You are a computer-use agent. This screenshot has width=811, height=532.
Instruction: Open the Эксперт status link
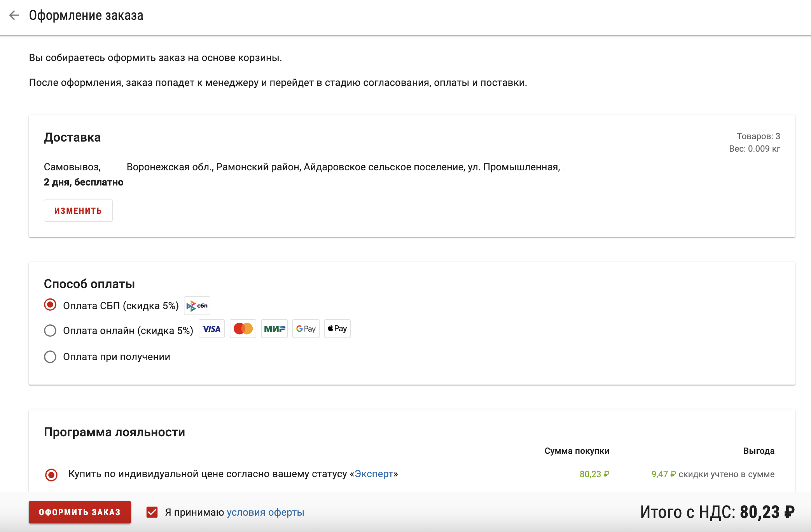(374, 474)
